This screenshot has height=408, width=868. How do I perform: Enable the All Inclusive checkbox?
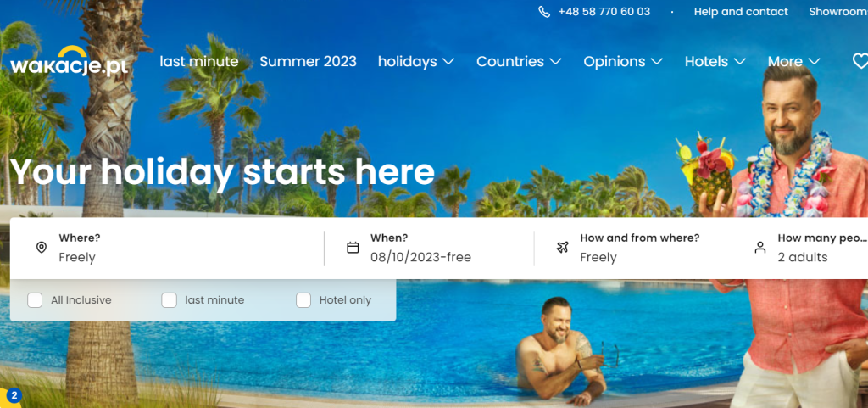[35, 300]
